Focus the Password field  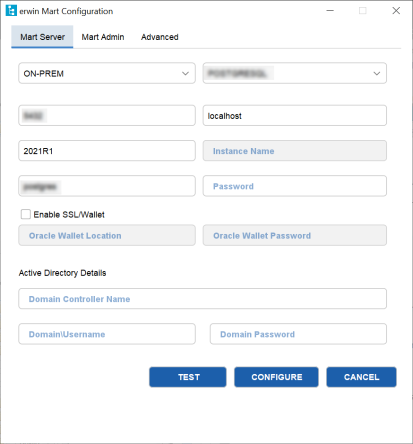point(295,186)
